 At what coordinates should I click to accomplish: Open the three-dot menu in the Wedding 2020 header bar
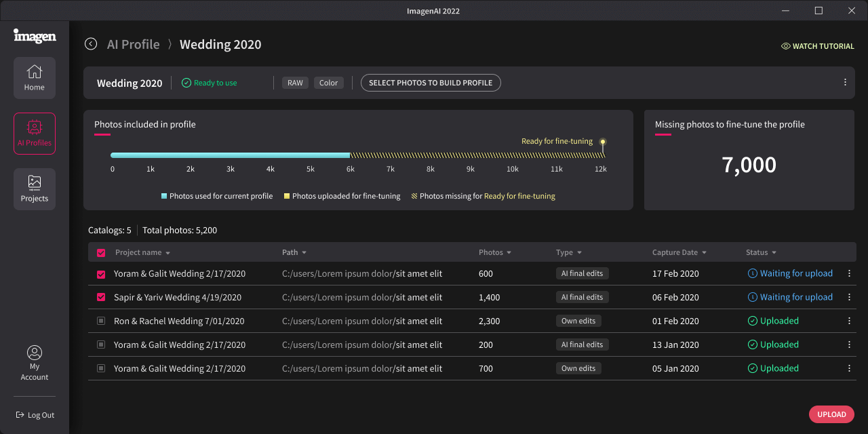coord(845,83)
